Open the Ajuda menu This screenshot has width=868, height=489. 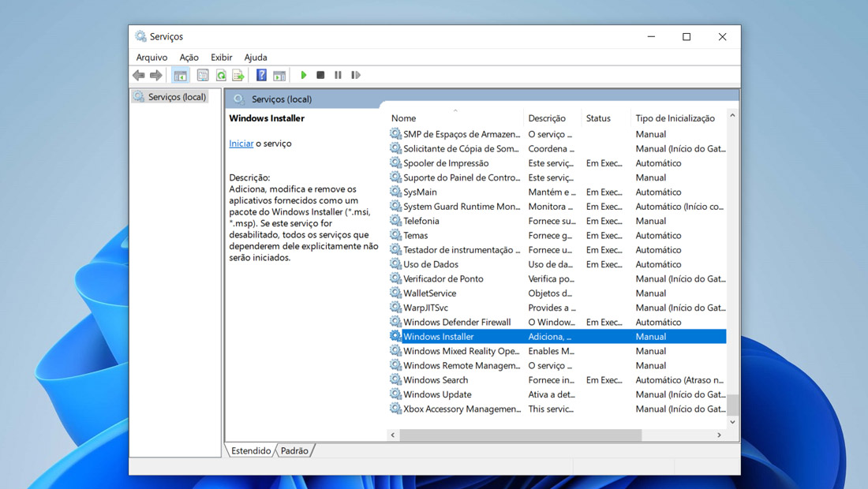click(256, 57)
